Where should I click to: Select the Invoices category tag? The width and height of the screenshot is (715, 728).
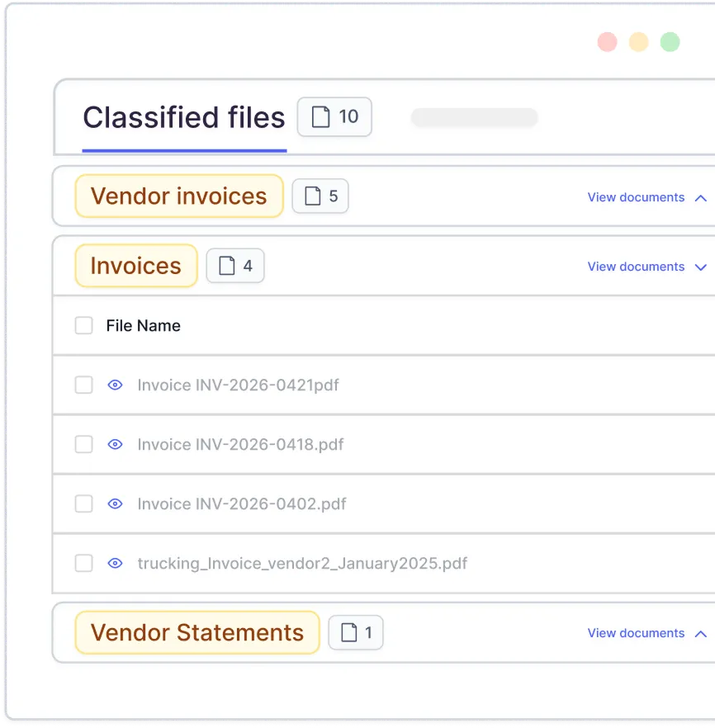[x=136, y=266]
